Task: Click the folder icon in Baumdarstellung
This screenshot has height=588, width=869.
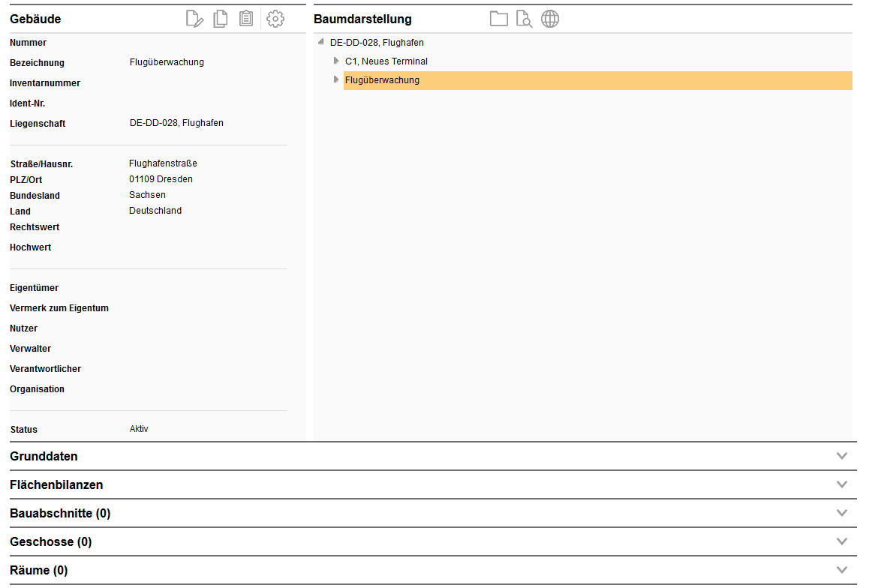Action: [x=499, y=19]
